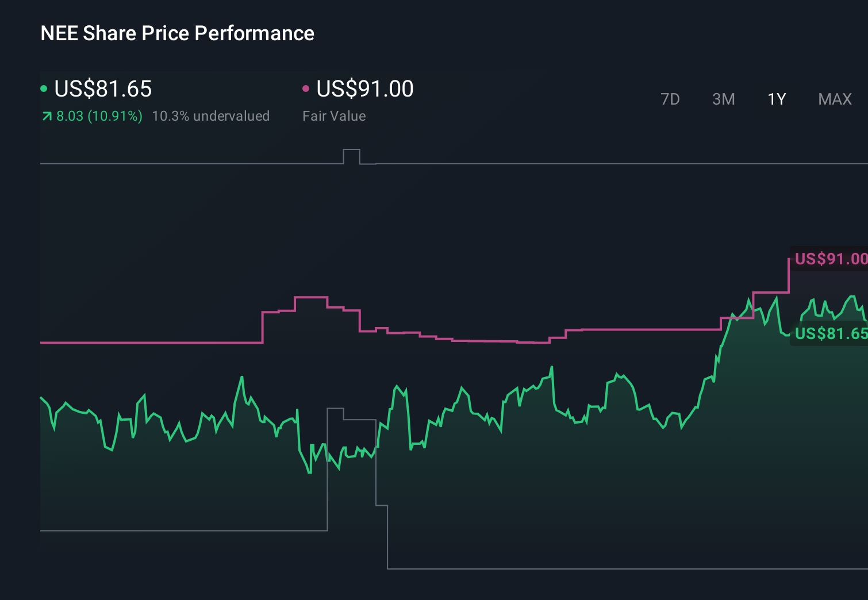Select the US$81.65 share price label badge
The image size is (868, 600).
tap(829, 333)
